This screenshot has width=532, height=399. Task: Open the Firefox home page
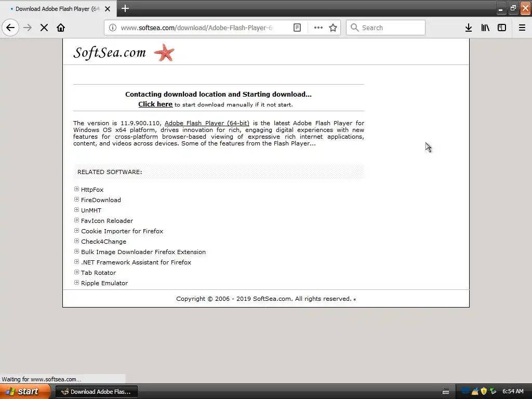pos(61,28)
